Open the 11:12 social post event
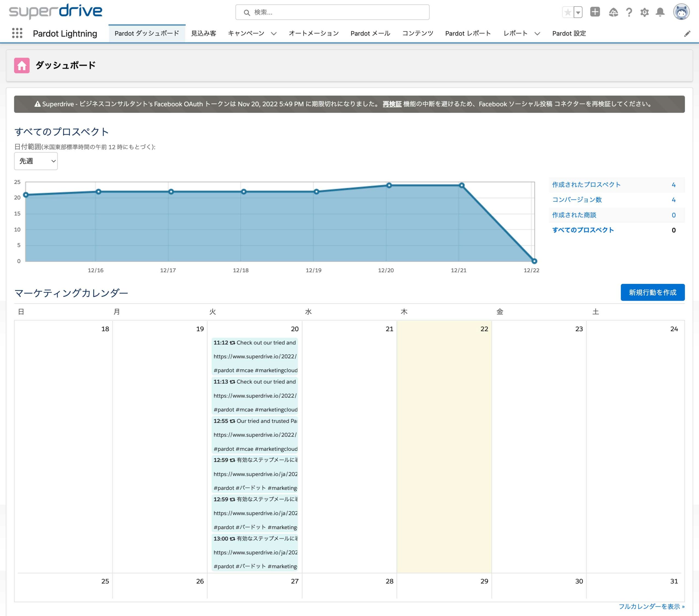This screenshot has width=699, height=616. (x=255, y=356)
